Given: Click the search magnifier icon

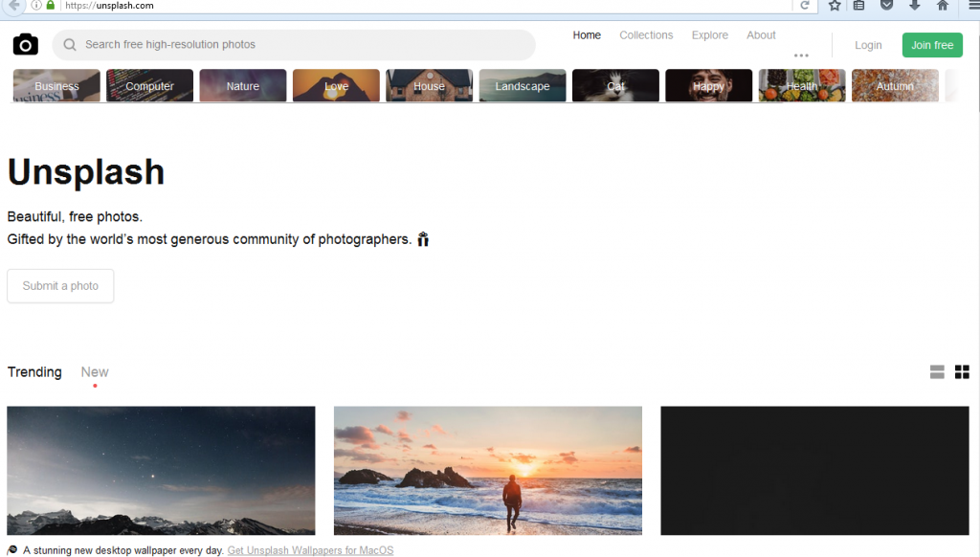Looking at the screenshot, I should 69,44.
